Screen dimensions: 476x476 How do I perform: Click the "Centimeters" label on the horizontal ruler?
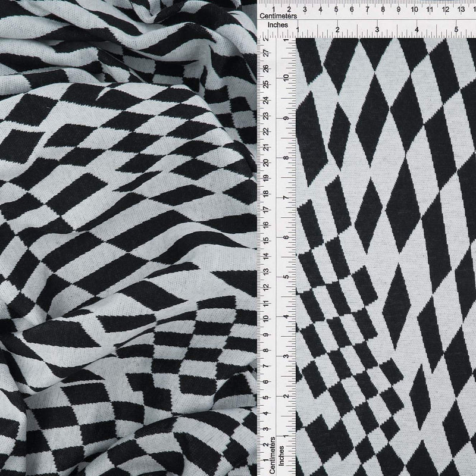[278, 16]
